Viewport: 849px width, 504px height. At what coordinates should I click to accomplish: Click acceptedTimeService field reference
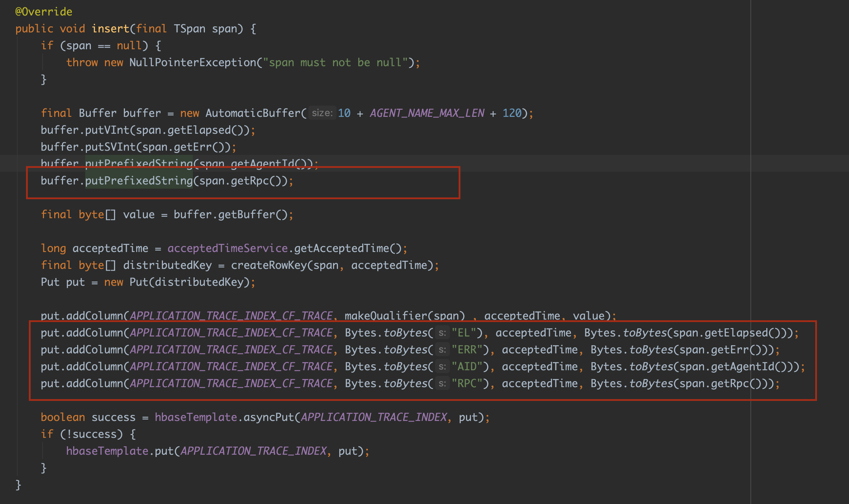227,248
